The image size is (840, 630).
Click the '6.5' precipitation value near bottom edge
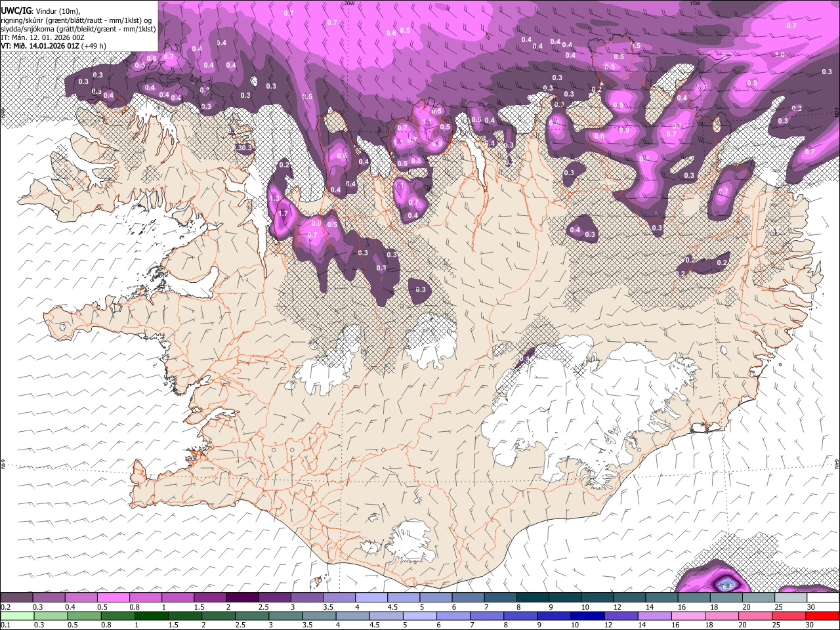(x=727, y=587)
